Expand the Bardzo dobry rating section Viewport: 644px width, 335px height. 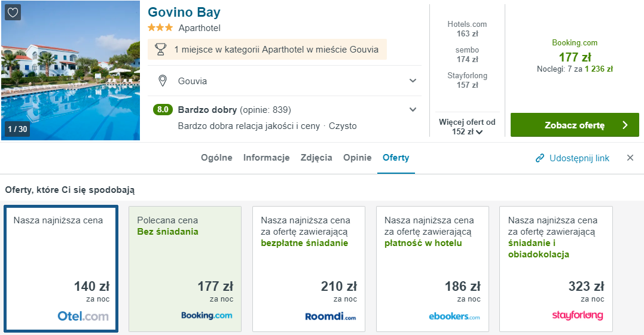[413, 109]
